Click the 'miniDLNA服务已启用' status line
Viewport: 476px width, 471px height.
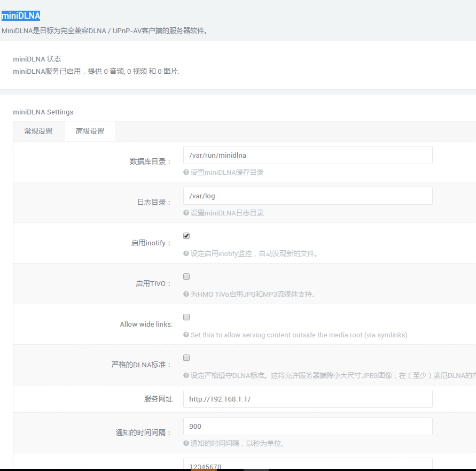(96, 72)
